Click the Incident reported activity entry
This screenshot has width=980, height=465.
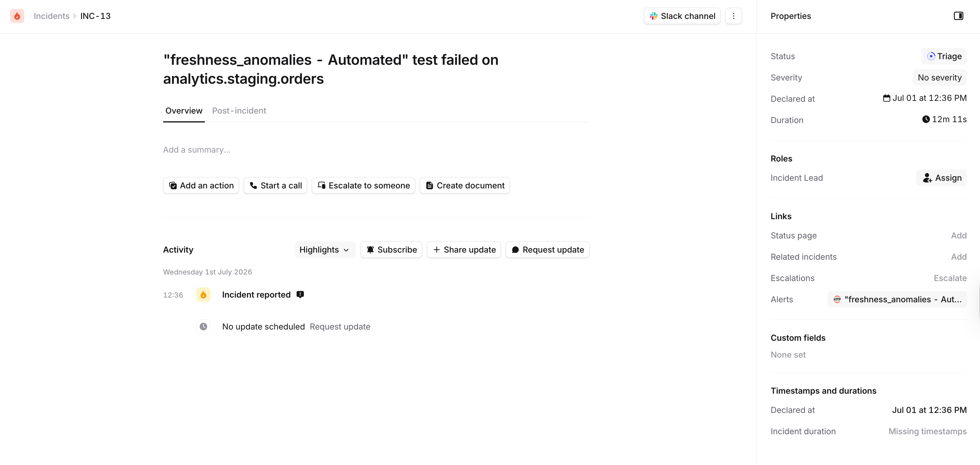point(256,295)
